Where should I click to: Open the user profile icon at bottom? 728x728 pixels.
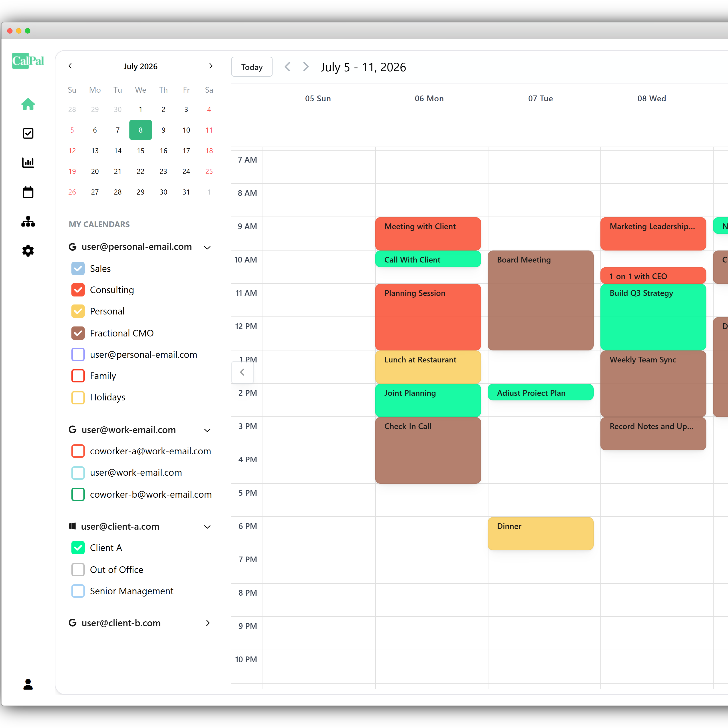coord(28,684)
